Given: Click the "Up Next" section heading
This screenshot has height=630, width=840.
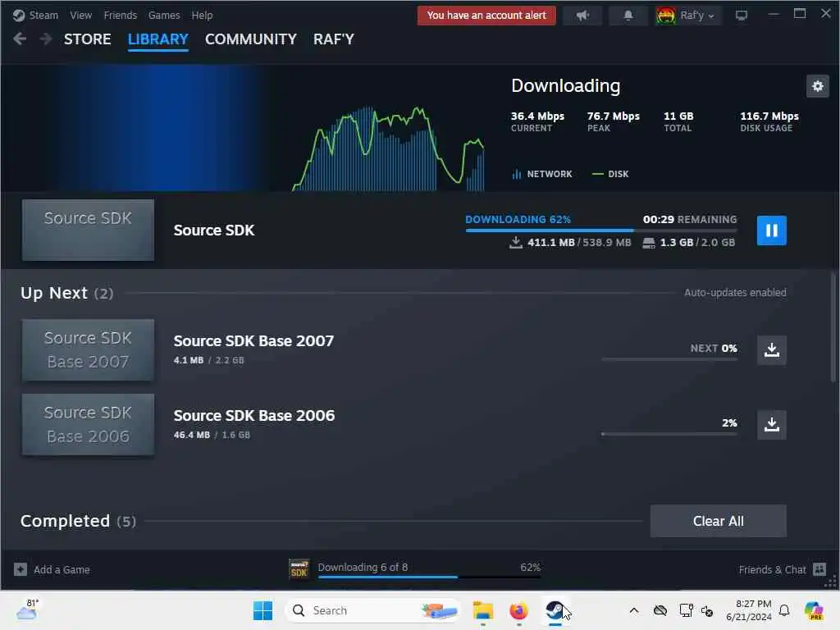Looking at the screenshot, I should click(x=53, y=293).
